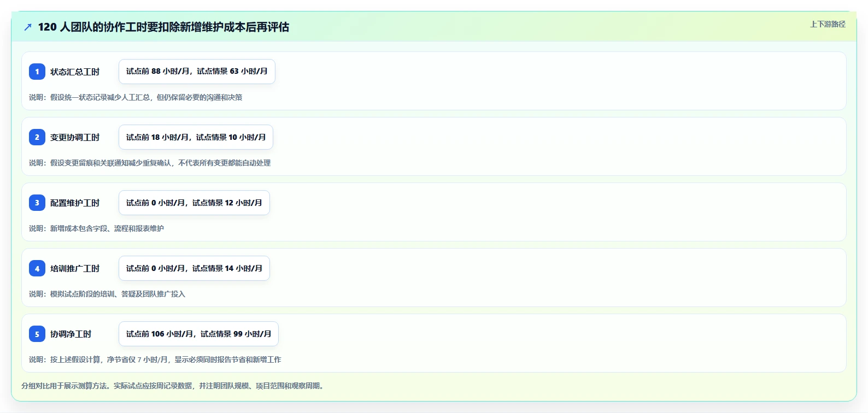Click the arrow icon beside the 120 人团队 title
The height and width of the screenshot is (413, 868).
[x=28, y=27]
